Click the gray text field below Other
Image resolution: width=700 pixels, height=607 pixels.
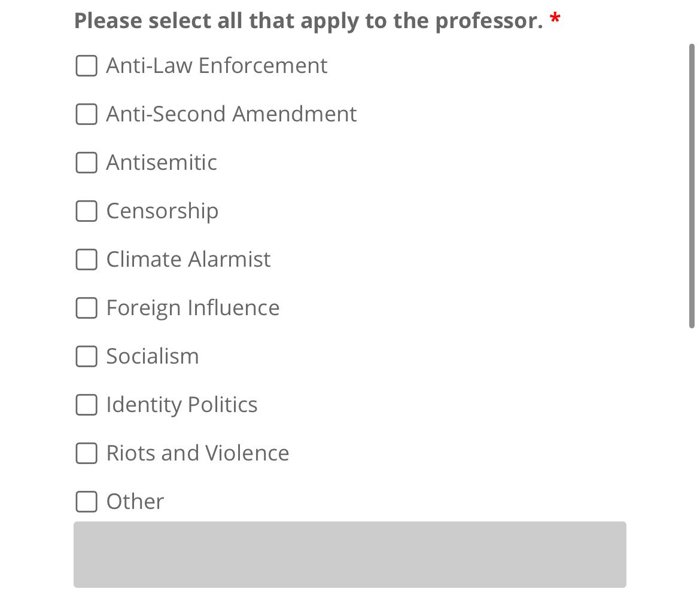tap(349, 554)
